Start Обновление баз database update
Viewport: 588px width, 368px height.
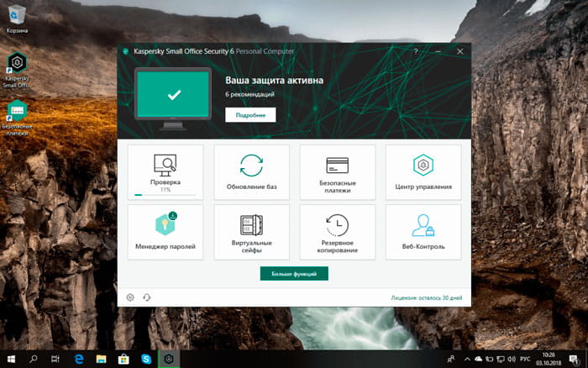pyautogui.click(x=252, y=172)
